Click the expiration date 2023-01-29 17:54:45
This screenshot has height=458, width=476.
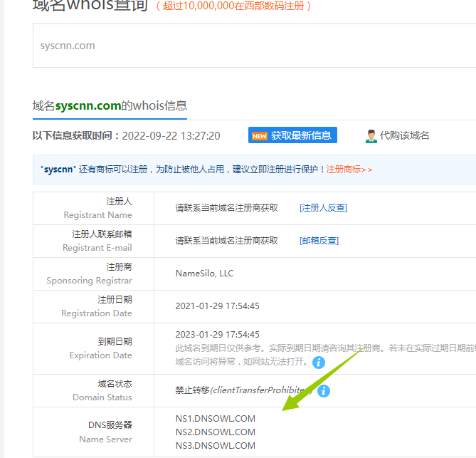click(217, 335)
